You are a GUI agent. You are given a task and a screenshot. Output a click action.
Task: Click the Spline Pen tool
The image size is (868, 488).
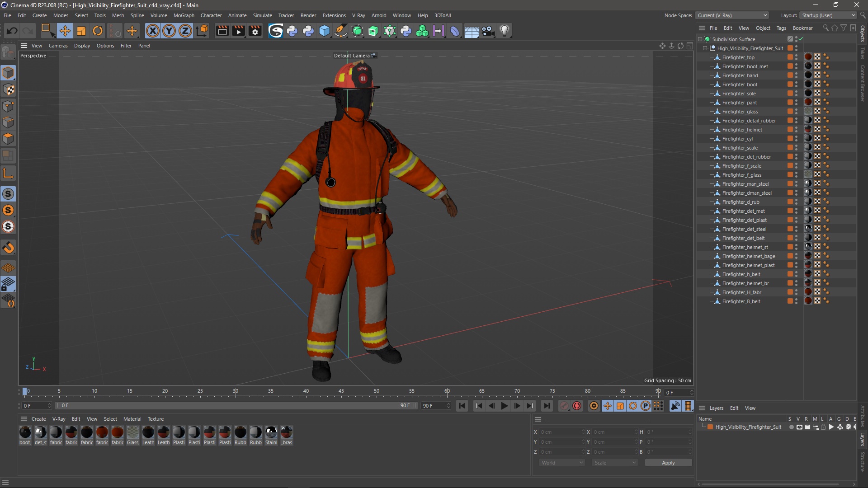point(341,31)
